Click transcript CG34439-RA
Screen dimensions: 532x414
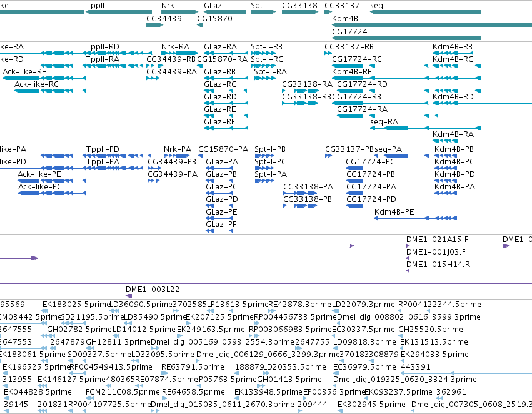(172, 71)
